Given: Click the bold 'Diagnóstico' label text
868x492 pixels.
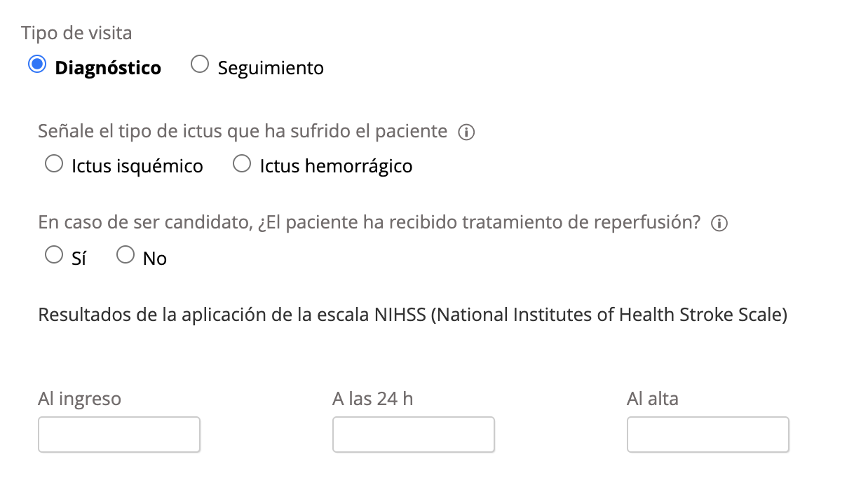Looking at the screenshot, I should [x=108, y=68].
